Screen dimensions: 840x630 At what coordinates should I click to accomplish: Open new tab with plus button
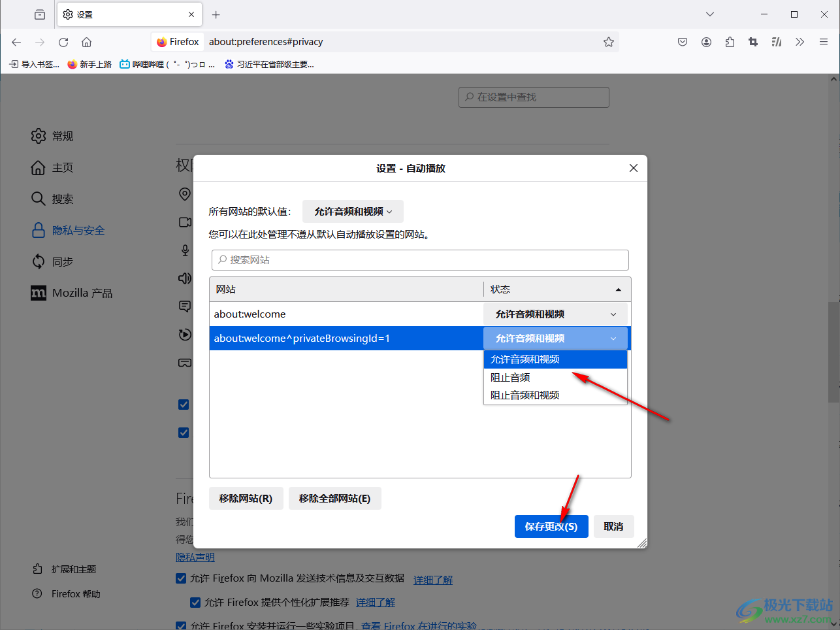(x=216, y=14)
